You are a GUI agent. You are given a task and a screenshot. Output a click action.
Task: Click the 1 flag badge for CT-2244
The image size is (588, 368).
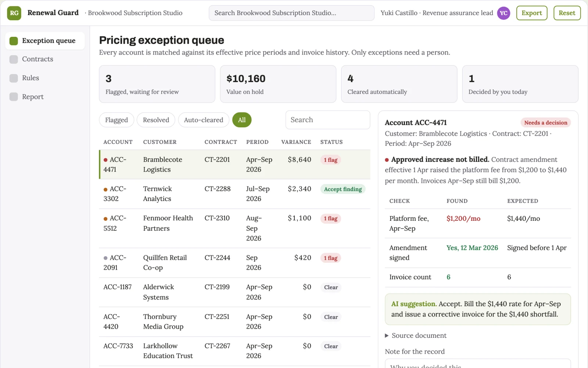click(331, 258)
